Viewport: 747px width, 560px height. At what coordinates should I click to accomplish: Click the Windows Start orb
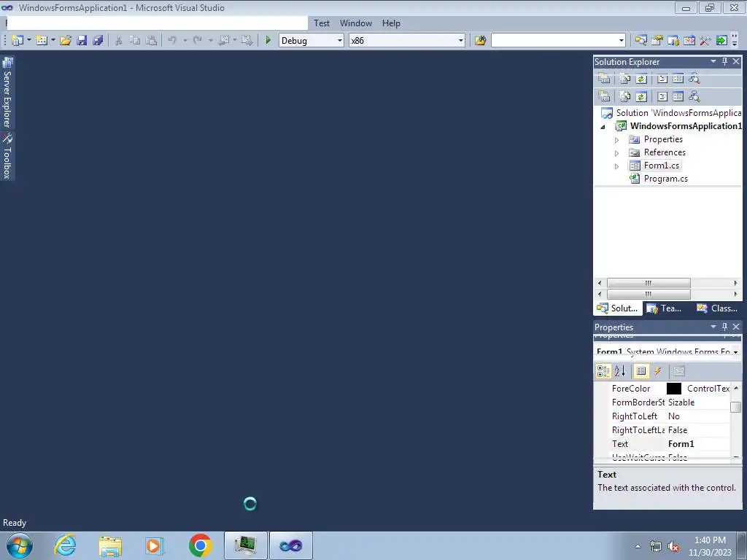tap(20, 545)
